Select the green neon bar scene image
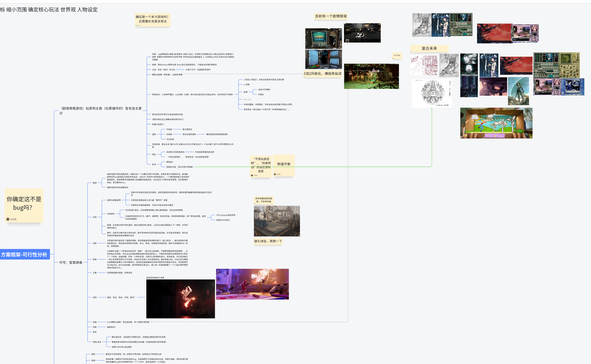 [371, 76]
